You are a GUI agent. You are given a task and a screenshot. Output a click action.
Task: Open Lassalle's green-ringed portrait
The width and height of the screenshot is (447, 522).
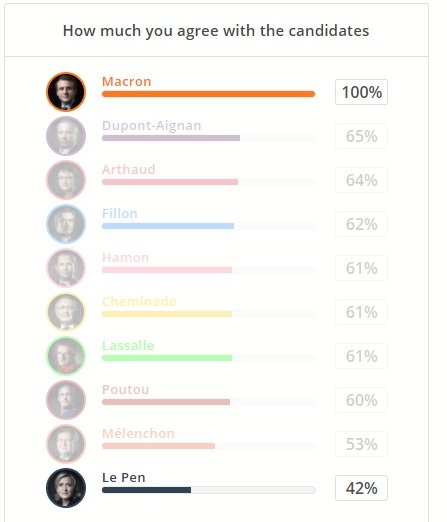pyautogui.click(x=66, y=356)
